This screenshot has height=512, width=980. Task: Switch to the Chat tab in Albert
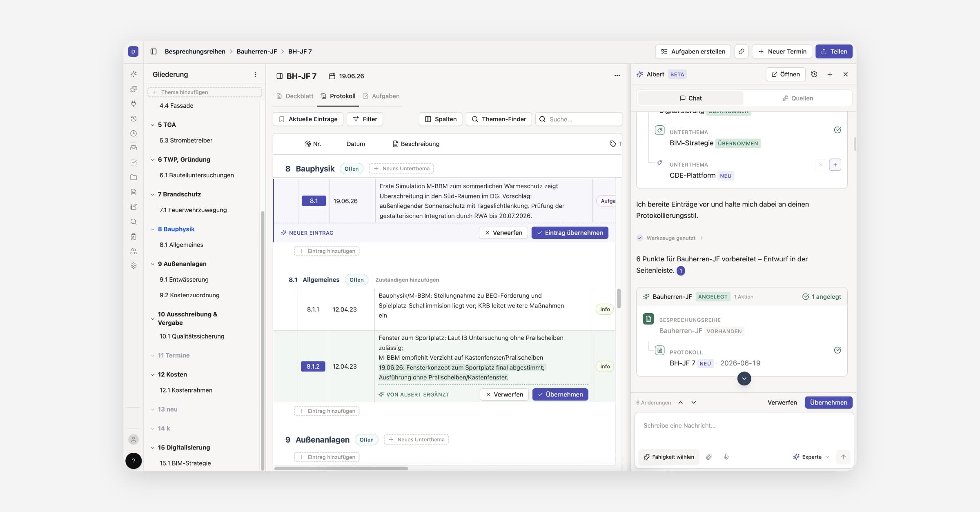click(x=690, y=98)
